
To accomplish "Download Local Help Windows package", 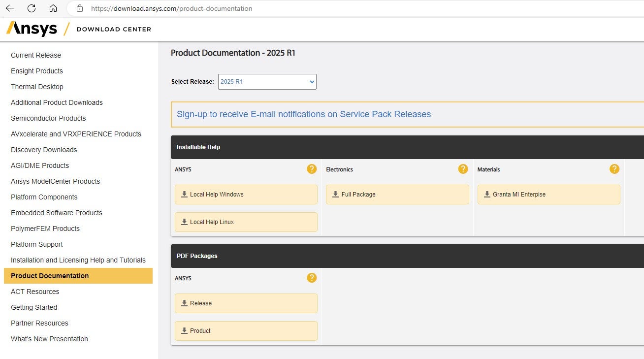I will [x=246, y=195].
